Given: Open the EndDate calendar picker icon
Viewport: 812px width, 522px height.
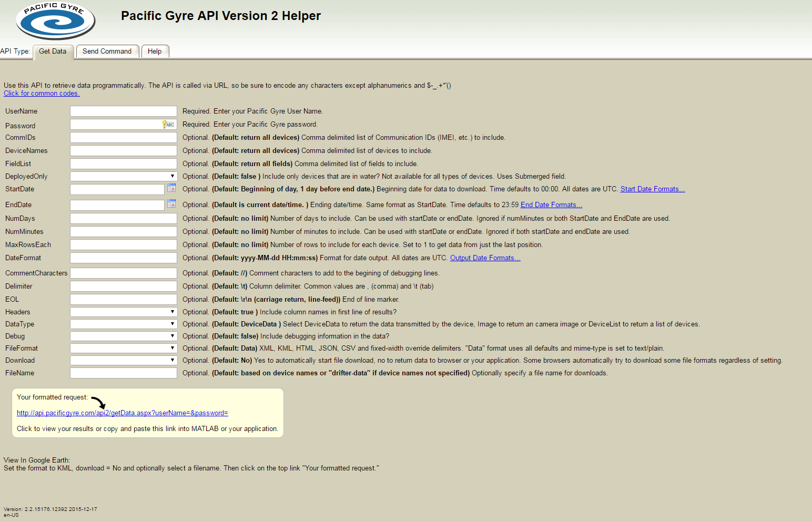Looking at the screenshot, I should pos(171,203).
